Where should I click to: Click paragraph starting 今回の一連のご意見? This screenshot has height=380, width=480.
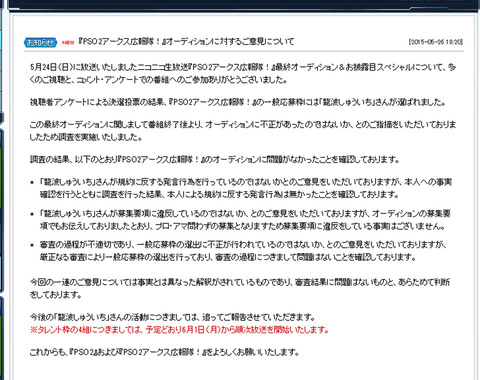pos(240,288)
